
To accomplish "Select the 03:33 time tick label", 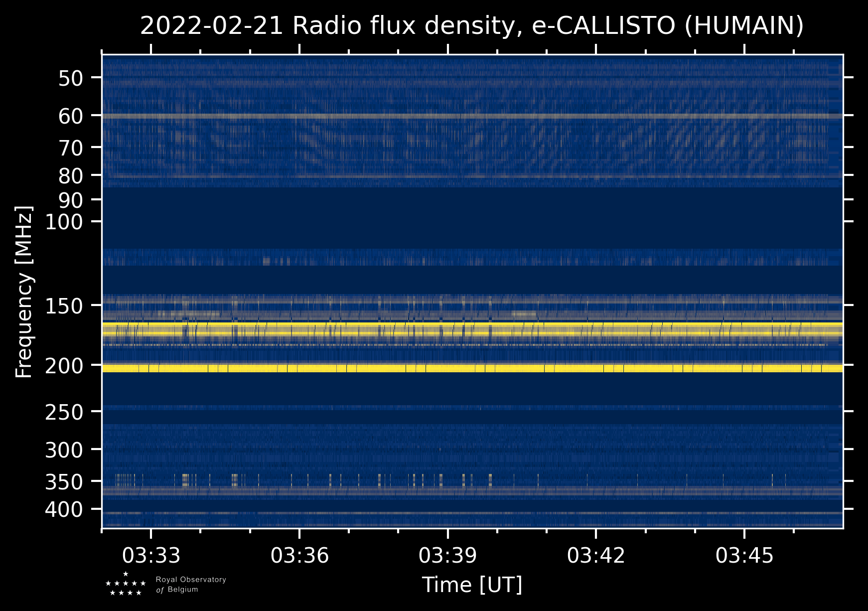I will 151,555.
